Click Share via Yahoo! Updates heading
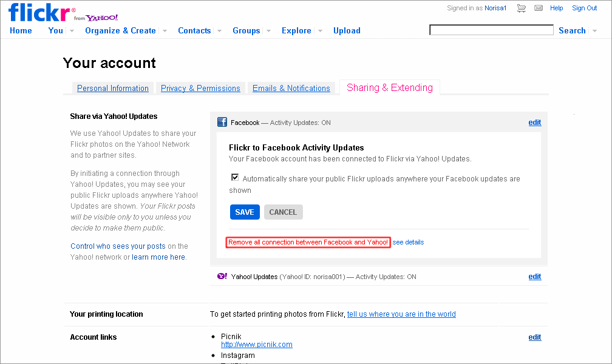The width and height of the screenshot is (612, 364). (x=114, y=116)
